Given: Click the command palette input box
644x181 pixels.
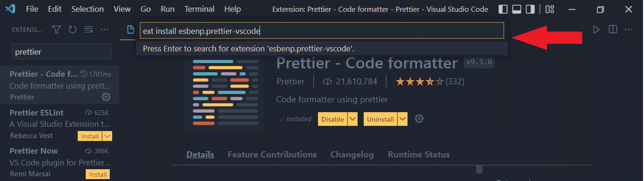Looking at the screenshot, I should pyautogui.click(x=322, y=31).
